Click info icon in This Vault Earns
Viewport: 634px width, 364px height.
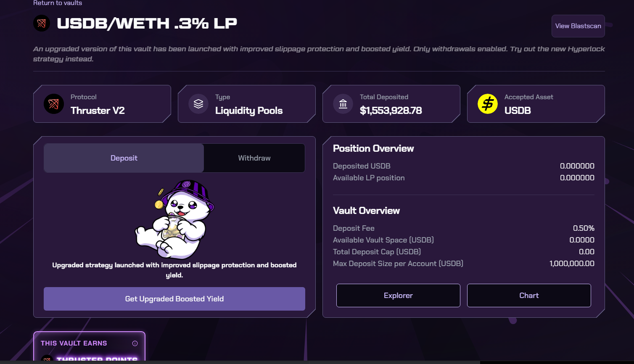[135, 343]
